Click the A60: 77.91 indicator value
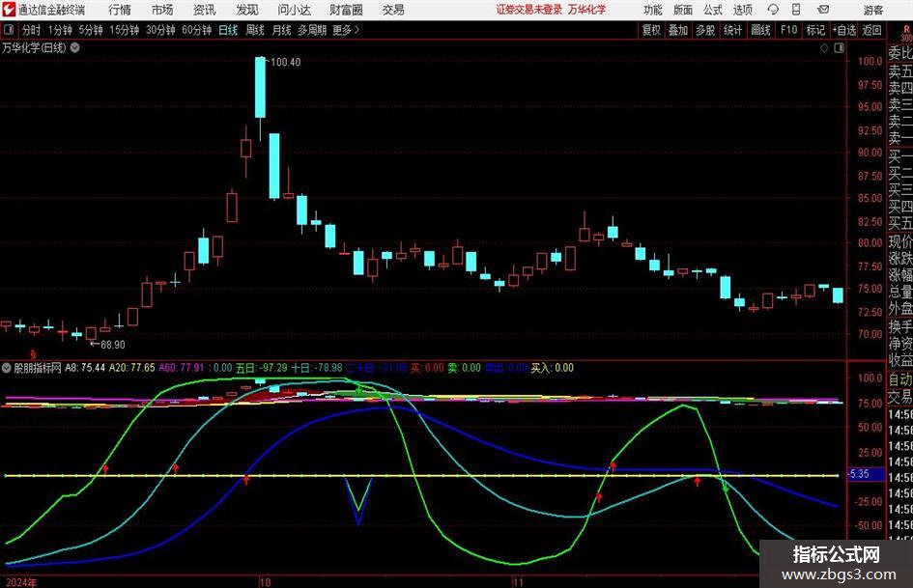This screenshot has height=588, width=913. point(182,368)
